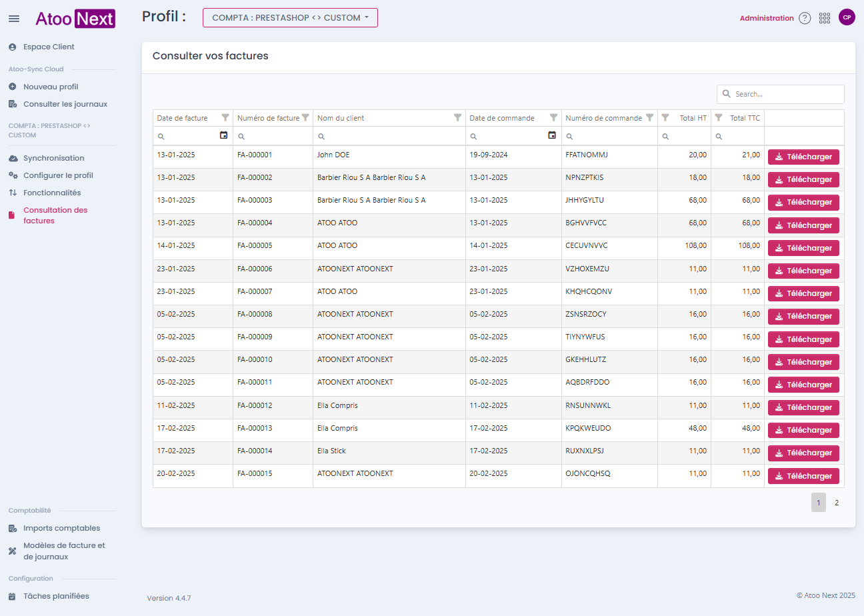Download invoice FA-000010
Viewport: 864px width, 616px height.
click(803, 362)
